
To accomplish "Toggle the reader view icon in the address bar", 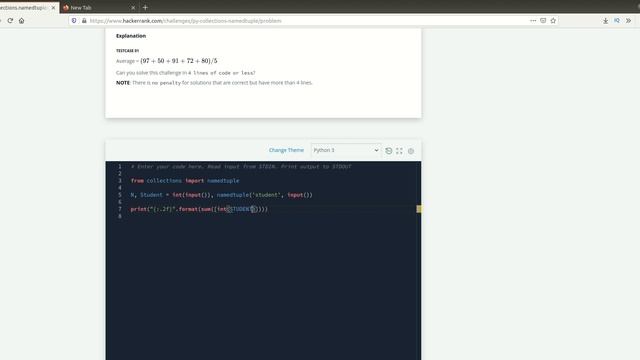I will [x=543, y=20].
